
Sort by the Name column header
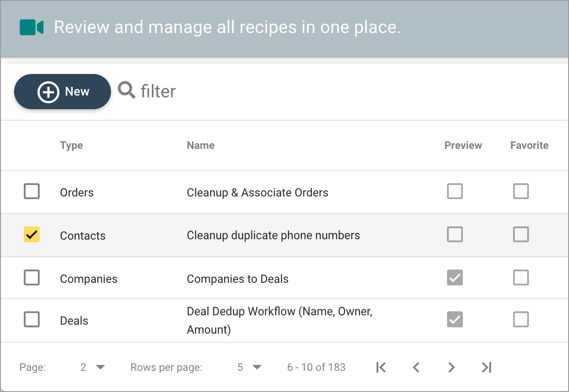pos(200,145)
